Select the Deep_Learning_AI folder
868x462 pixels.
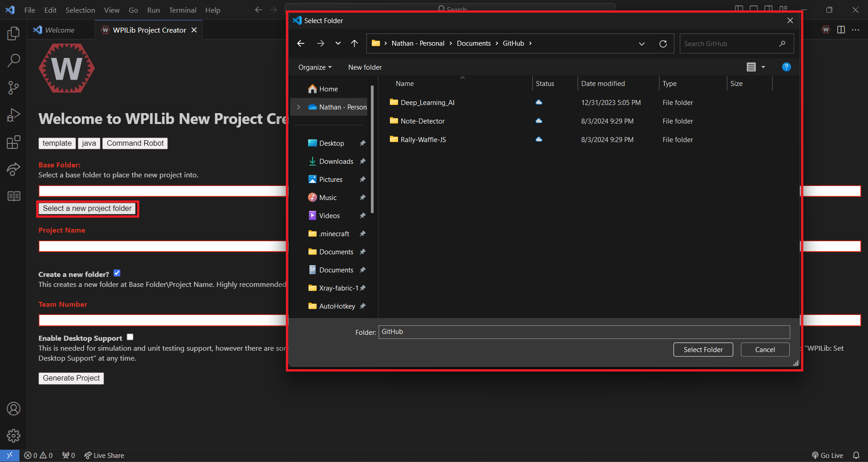427,102
